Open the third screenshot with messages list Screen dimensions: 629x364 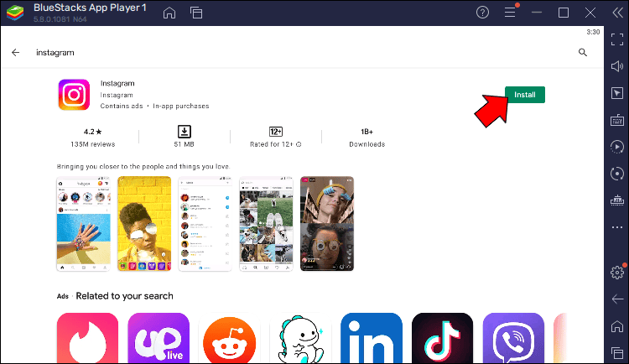[205, 224]
